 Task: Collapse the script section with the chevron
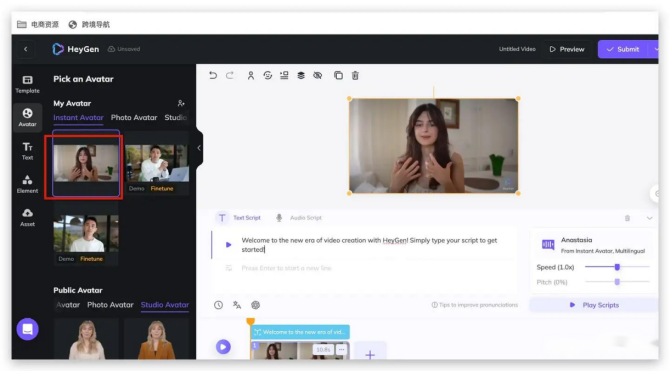coord(649,218)
